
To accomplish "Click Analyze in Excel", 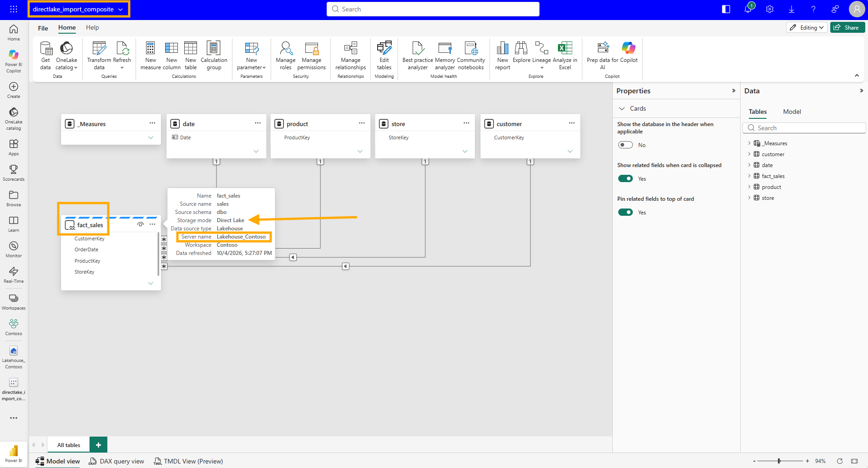I will click(565, 56).
